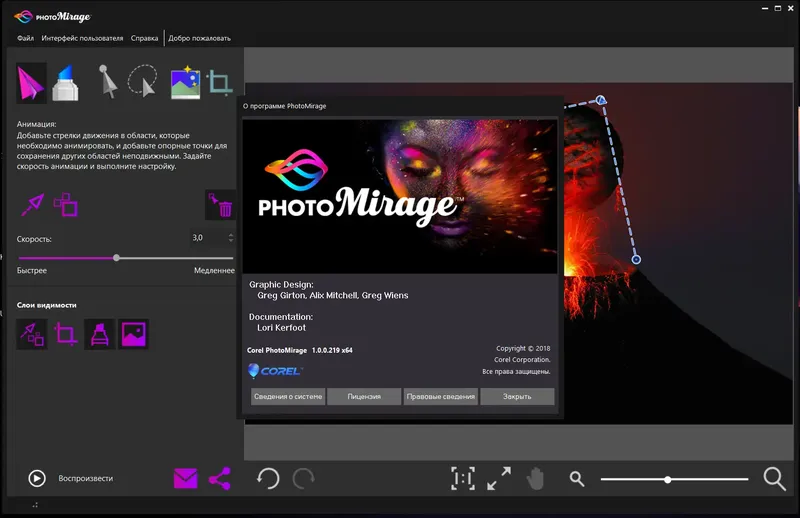Toggle mask visibility layer
Image resolution: width=800 pixels, height=518 pixels.
click(99, 334)
